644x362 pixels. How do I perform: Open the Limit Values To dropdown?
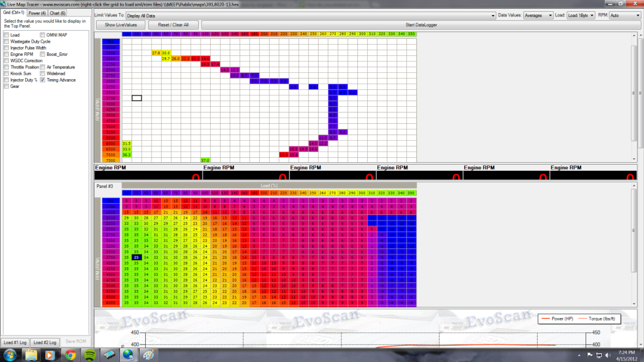pyautogui.click(x=311, y=16)
